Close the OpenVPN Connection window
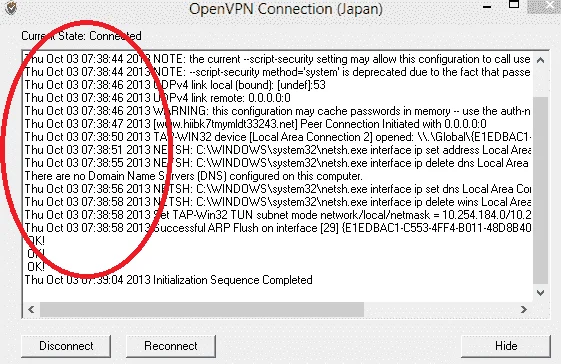This screenshot has width=561, height=364. coord(547,6)
